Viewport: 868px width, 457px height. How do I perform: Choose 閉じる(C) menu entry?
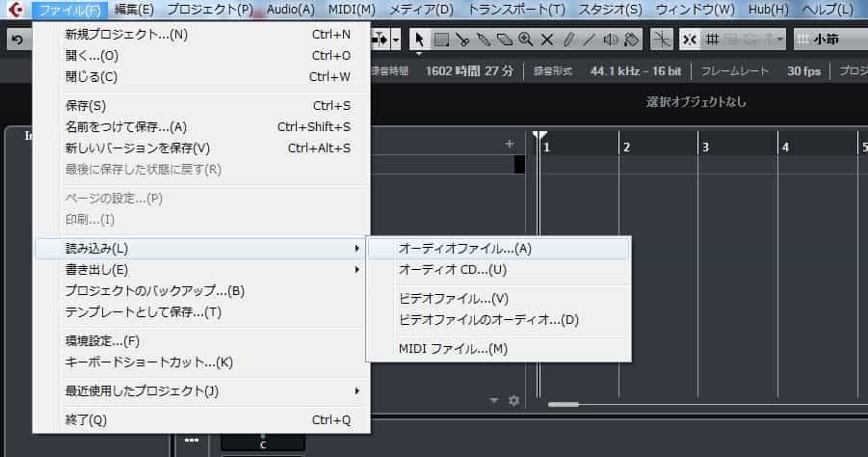tap(201, 76)
